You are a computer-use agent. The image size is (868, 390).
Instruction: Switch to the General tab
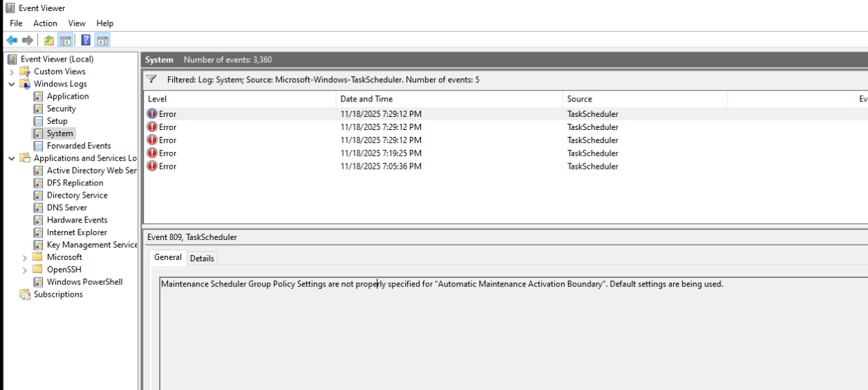click(168, 257)
